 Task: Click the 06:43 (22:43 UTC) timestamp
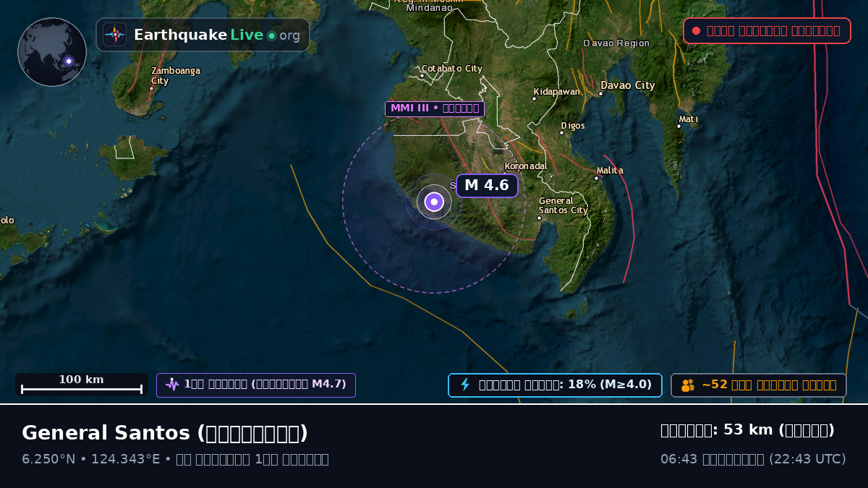click(x=753, y=459)
